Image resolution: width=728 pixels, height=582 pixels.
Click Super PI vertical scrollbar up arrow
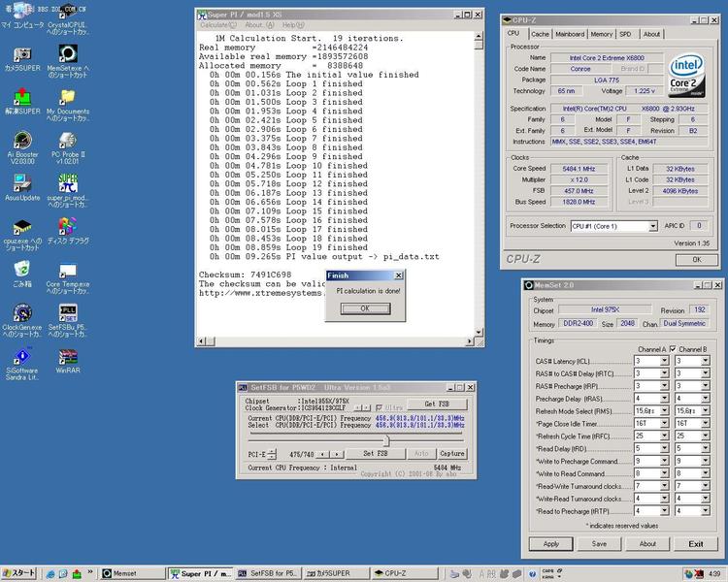pos(479,36)
